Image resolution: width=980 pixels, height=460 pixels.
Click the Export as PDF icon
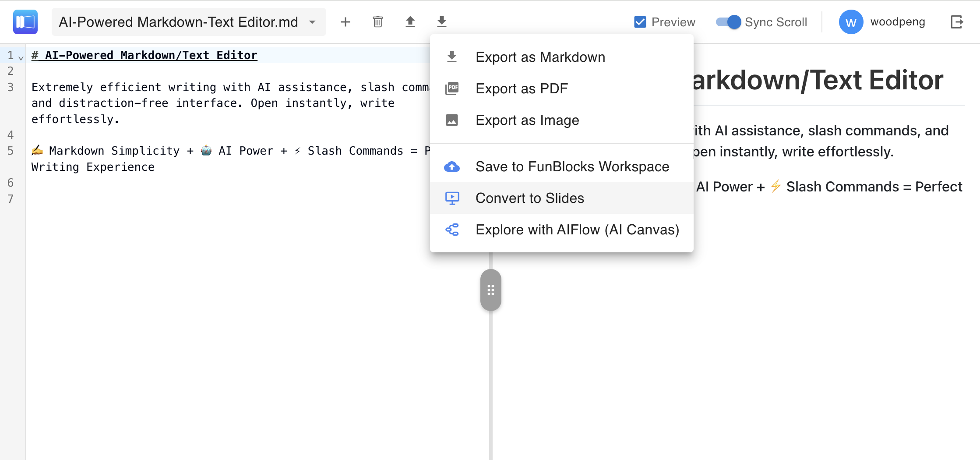(452, 88)
